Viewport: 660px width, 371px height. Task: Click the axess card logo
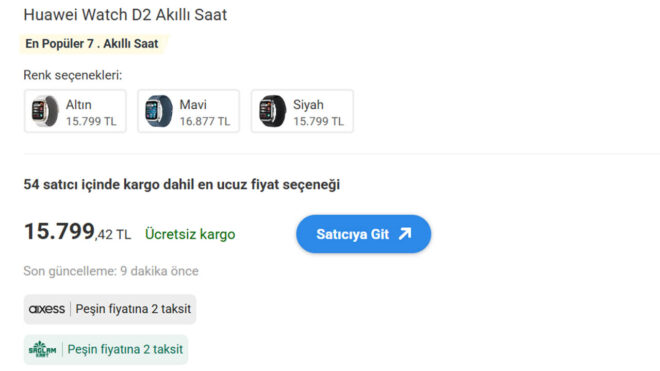(47, 309)
